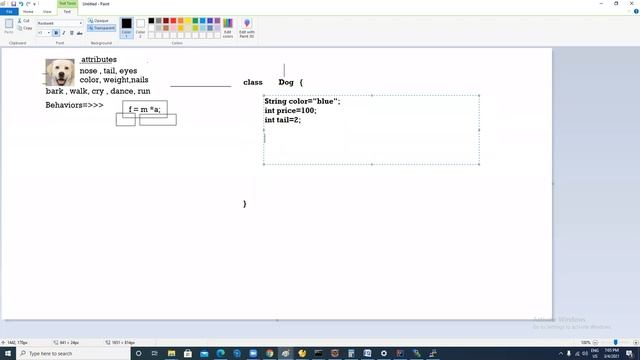Click the zoom slider handle

616,342
